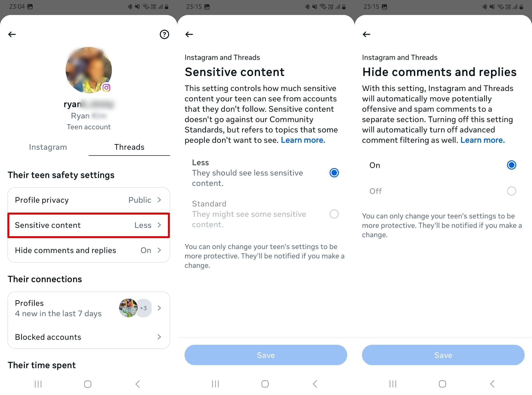Tap 'Their connections' heading

(x=45, y=279)
